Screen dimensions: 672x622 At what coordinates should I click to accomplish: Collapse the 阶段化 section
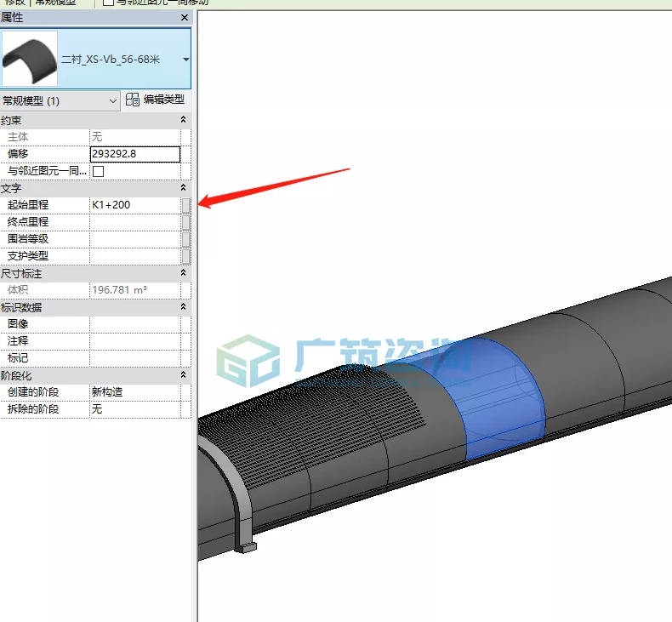[183, 374]
